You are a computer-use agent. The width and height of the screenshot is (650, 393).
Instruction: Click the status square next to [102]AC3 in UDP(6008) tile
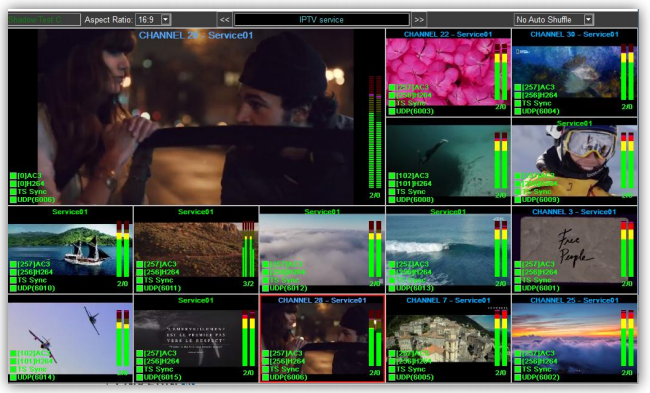[392, 175]
